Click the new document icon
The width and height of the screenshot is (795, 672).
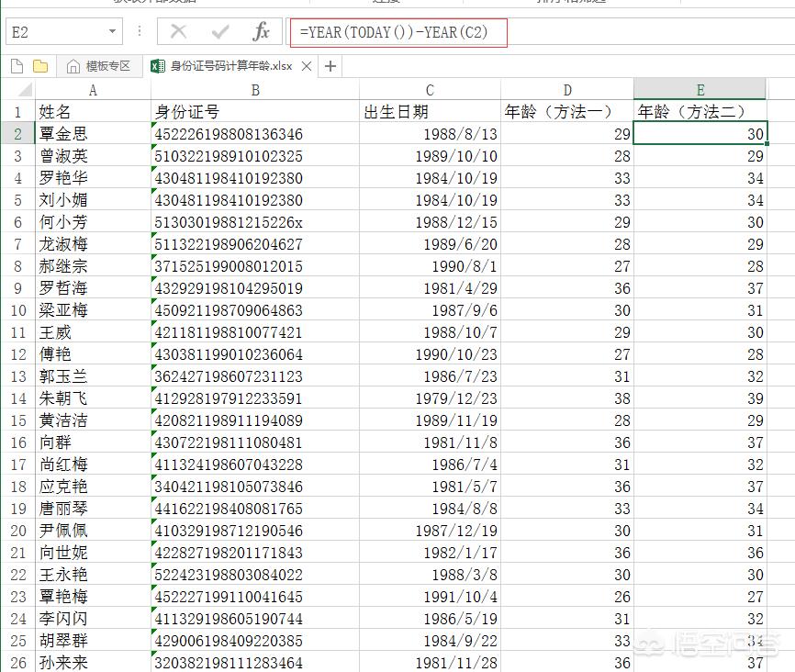point(17,65)
